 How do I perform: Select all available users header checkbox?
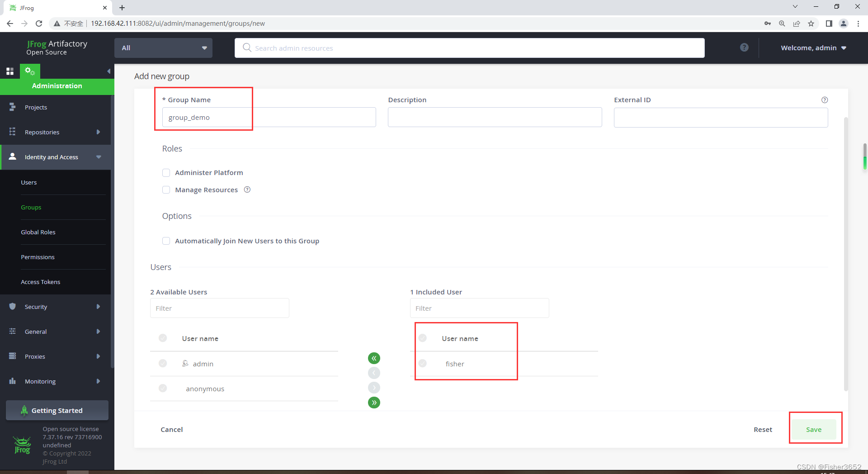163,338
